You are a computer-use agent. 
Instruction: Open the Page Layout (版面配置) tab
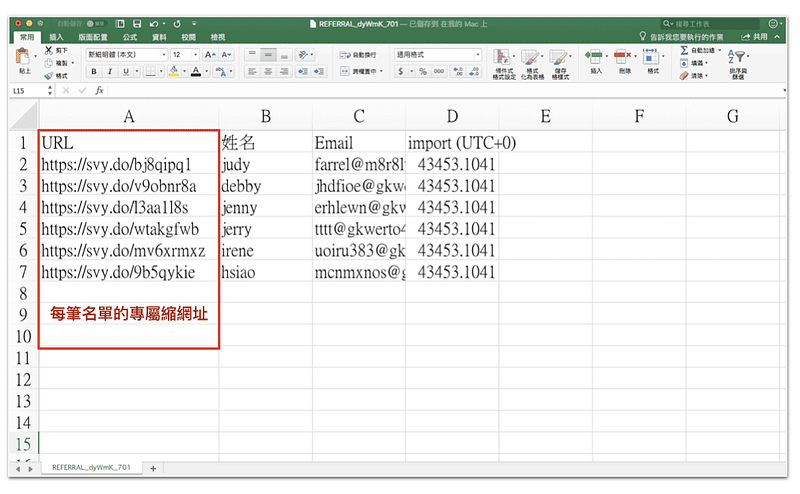point(93,37)
